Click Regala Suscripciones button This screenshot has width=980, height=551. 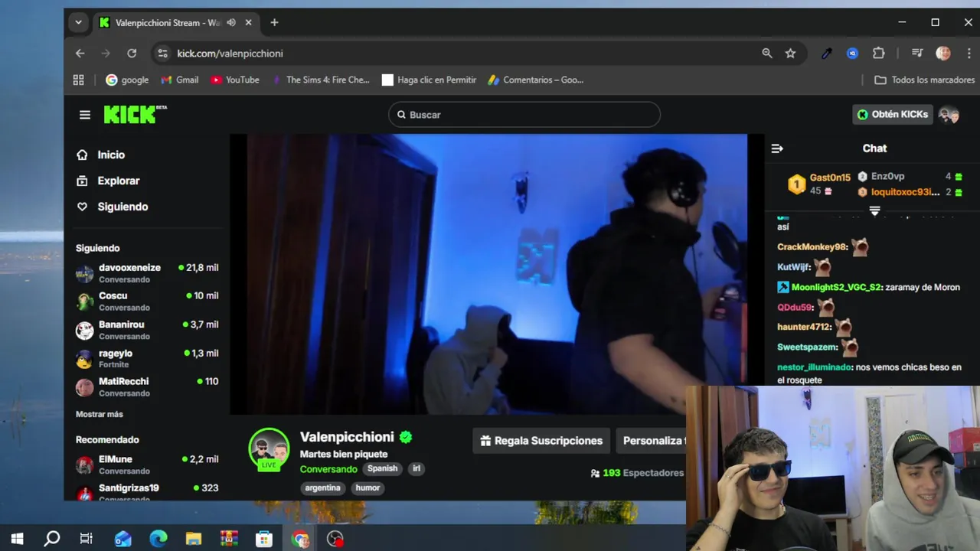coord(541,441)
